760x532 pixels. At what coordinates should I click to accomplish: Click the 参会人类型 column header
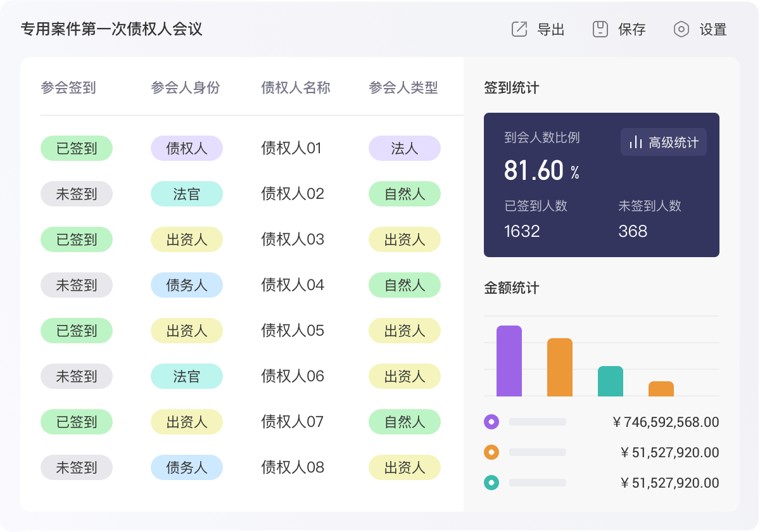pos(403,87)
